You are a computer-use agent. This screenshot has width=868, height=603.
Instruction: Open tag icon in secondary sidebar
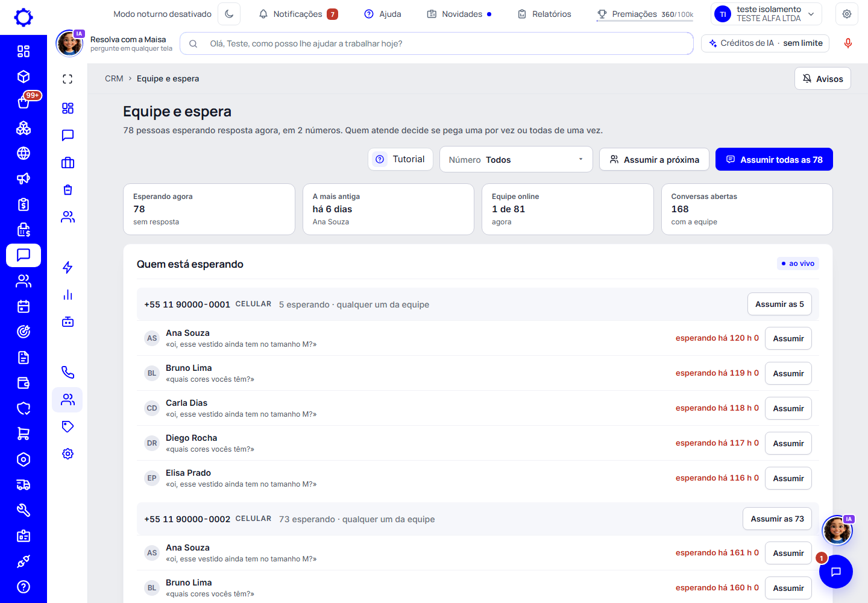pos(68,426)
